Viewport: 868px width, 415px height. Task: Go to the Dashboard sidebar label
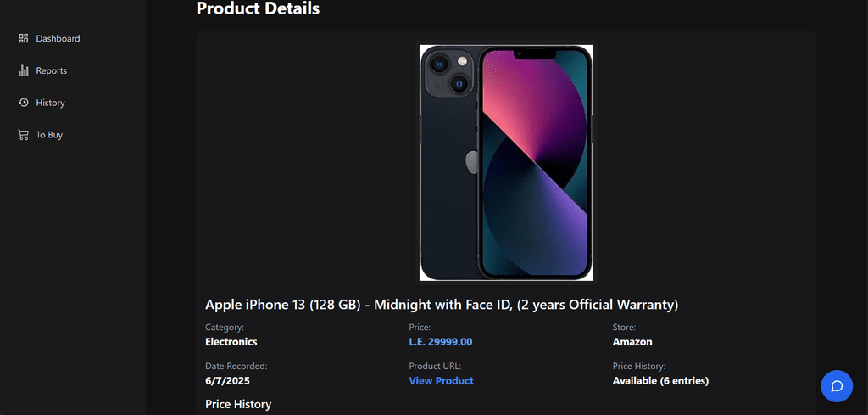pos(58,39)
